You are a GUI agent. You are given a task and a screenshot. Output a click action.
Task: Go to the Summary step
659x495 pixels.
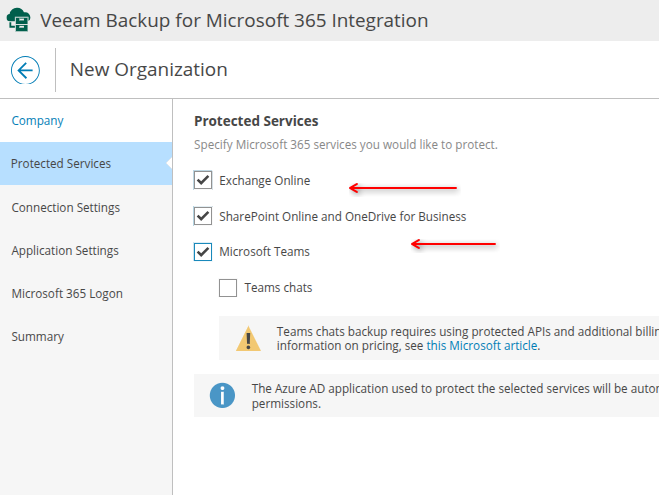click(x=38, y=337)
